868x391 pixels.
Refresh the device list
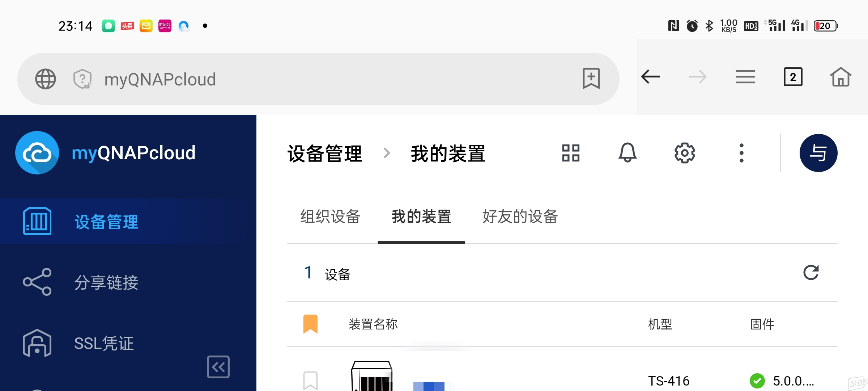811,273
